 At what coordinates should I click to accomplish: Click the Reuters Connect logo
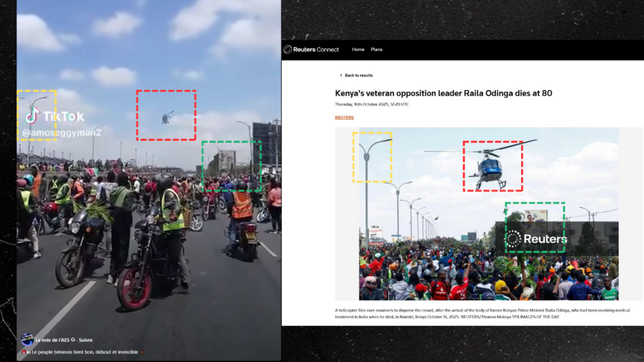tap(311, 50)
